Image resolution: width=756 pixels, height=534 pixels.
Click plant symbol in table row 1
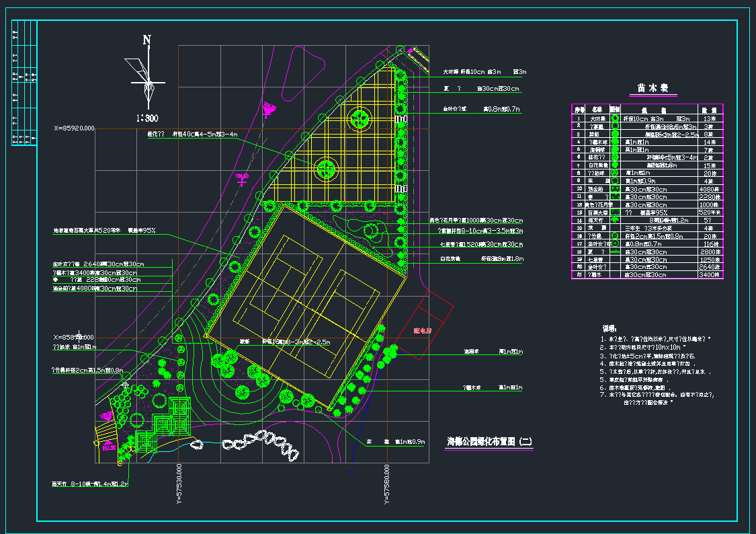(x=614, y=118)
